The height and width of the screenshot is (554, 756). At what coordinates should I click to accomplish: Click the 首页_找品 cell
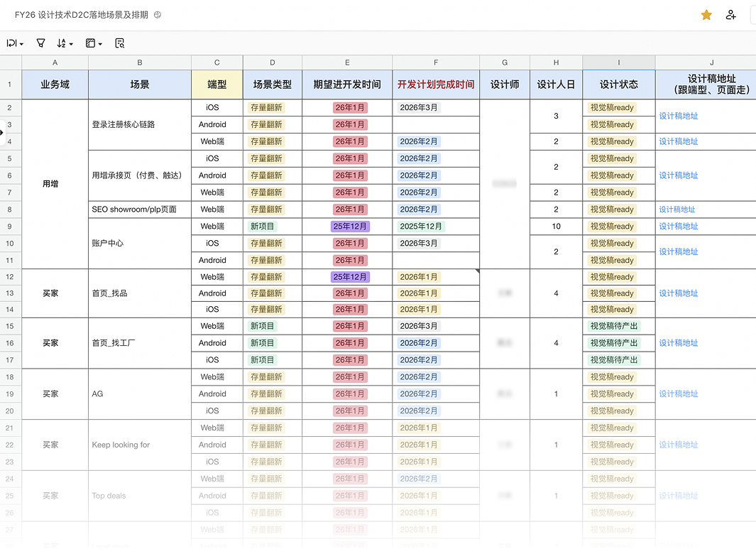pyautogui.click(x=140, y=293)
